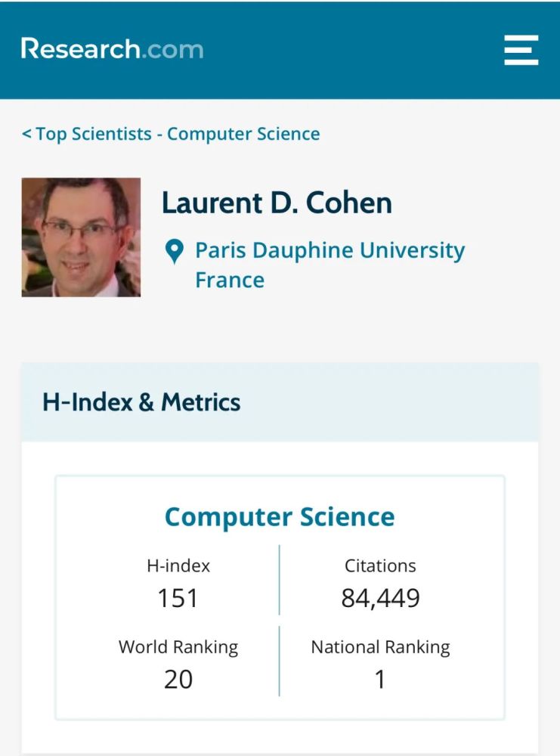The width and height of the screenshot is (560, 756).
Task: Click the H-Index & Metrics section header
Action: click(x=280, y=402)
